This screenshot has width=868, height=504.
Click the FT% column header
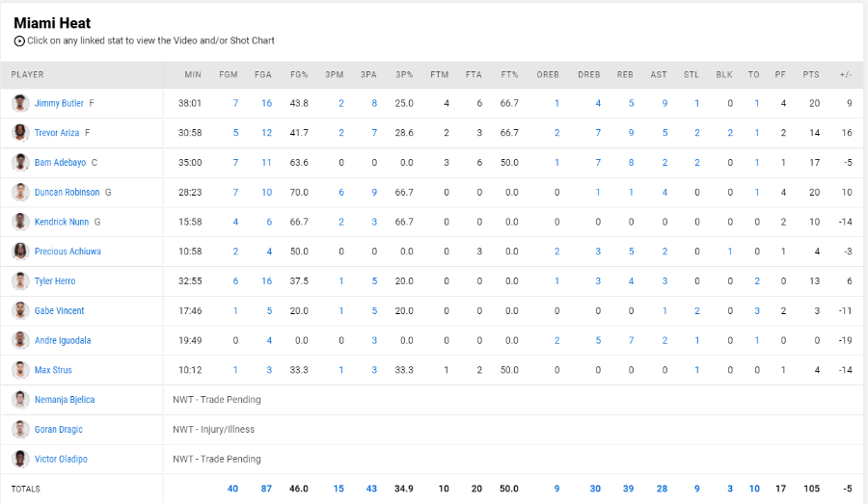509,74
